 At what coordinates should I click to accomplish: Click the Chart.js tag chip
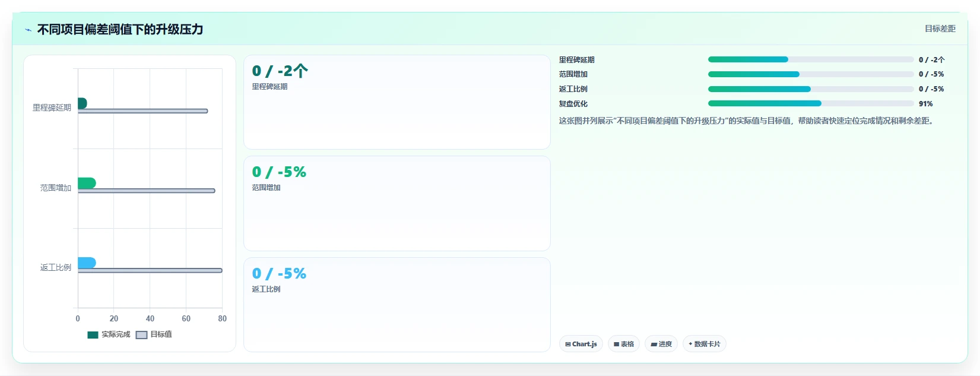581,344
